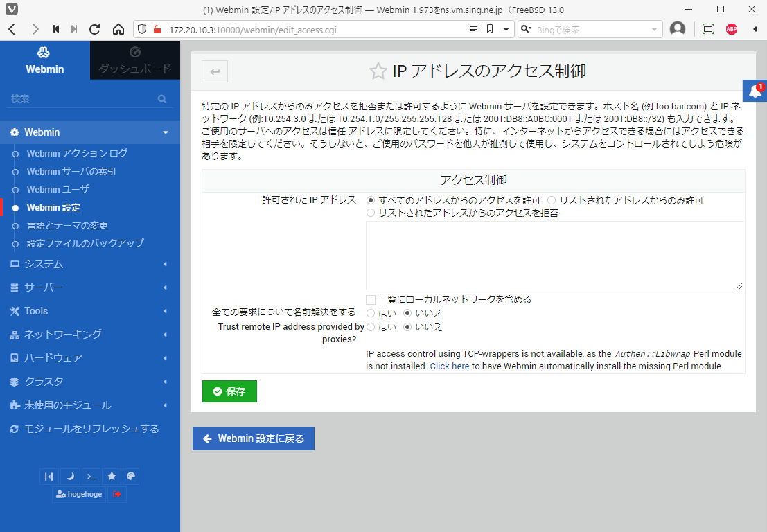The image size is (767, 532).
Task: Click the capture page icon
Action: 708,29
